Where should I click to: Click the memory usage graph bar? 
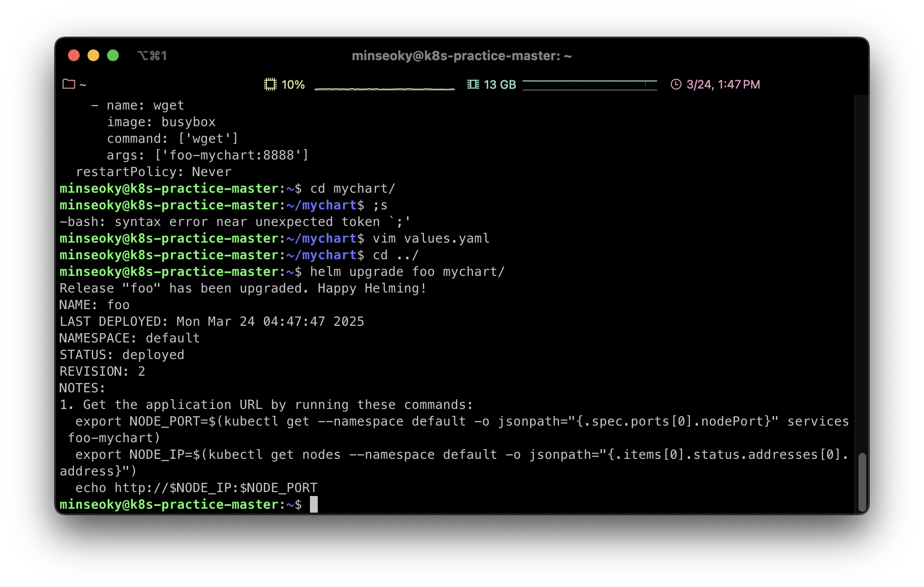[x=589, y=85]
